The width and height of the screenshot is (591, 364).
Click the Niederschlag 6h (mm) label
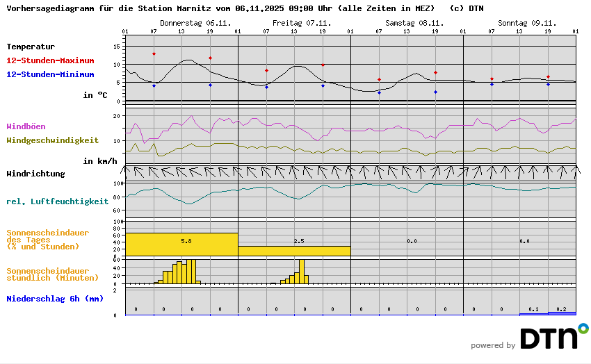pos(55,299)
